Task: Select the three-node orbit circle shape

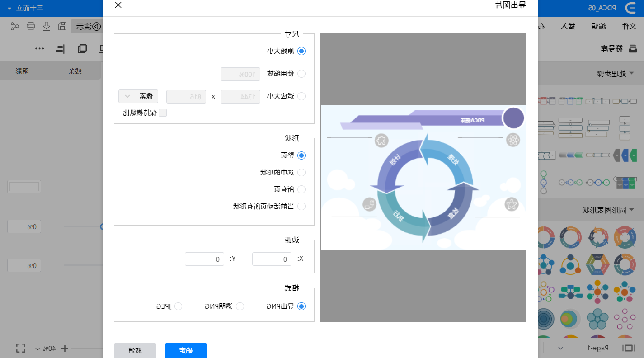Action: click(571, 264)
